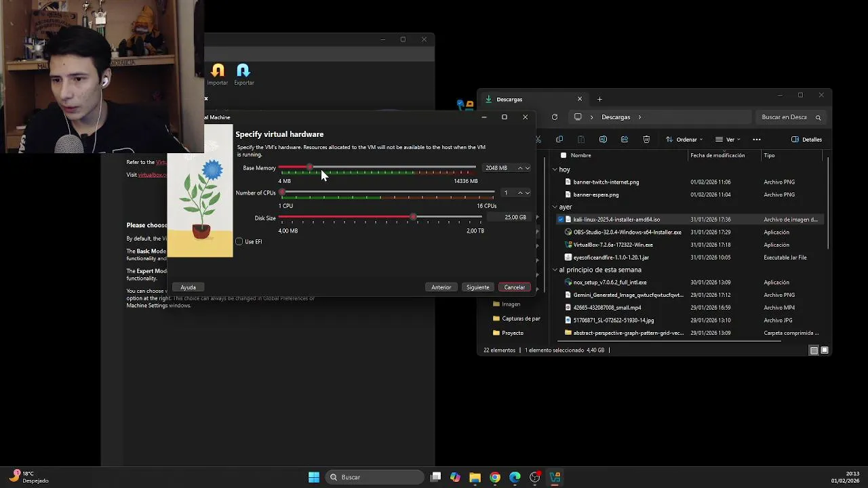Sort by Nombre column header
868x488 pixels.
pos(581,155)
